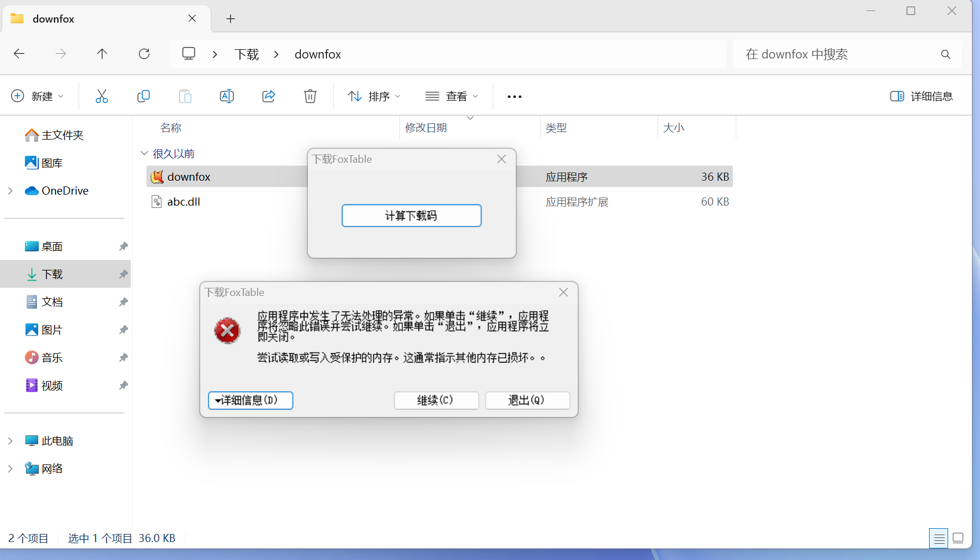The width and height of the screenshot is (980, 560).
Task: Close the downfox tab
Action: tap(192, 19)
